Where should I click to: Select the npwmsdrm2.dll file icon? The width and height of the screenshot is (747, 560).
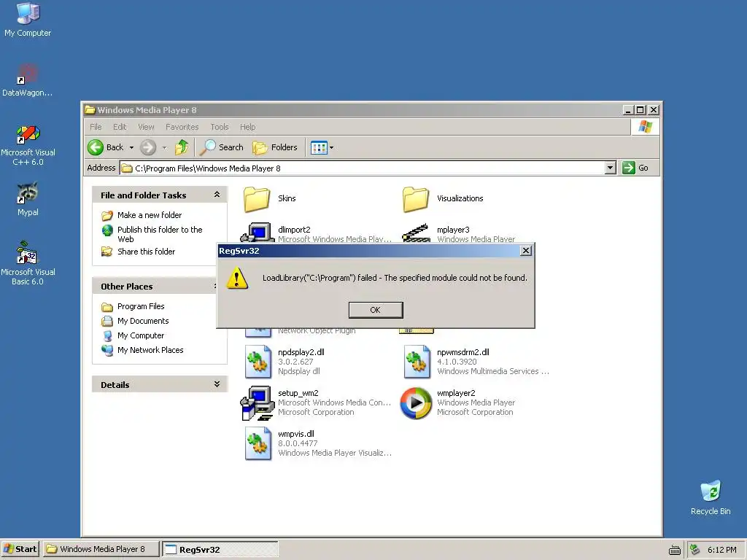417,362
